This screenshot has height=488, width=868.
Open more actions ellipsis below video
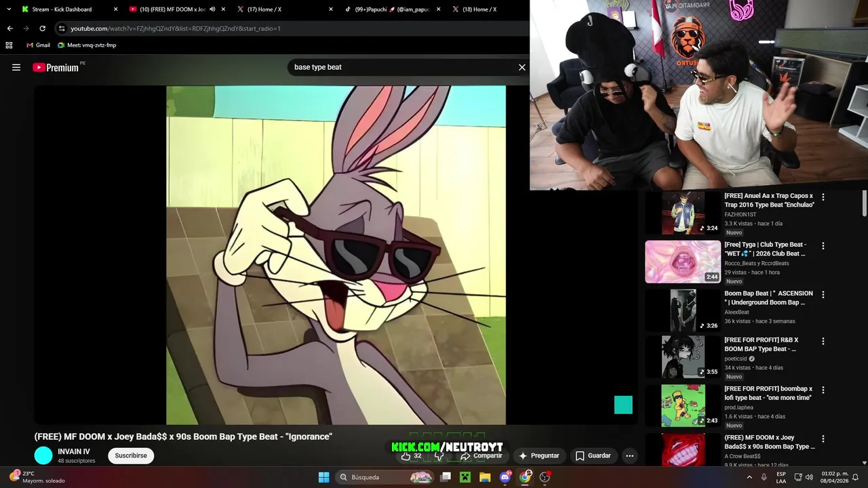[629, 455]
